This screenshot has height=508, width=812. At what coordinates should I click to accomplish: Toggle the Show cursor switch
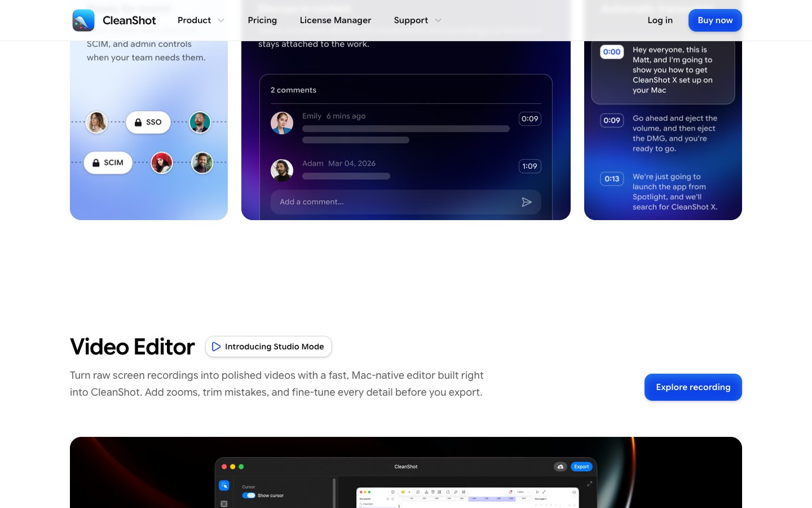(249, 496)
